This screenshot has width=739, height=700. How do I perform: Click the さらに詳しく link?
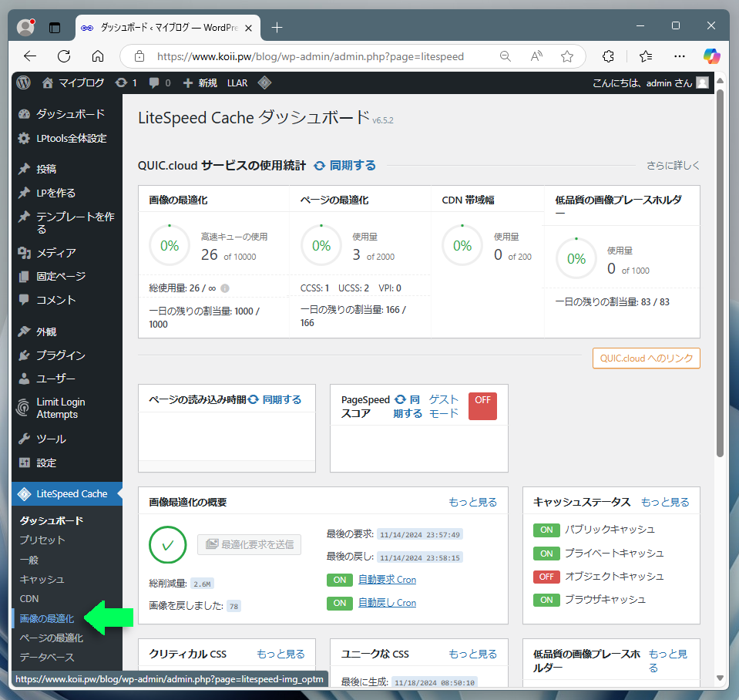tap(673, 166)
